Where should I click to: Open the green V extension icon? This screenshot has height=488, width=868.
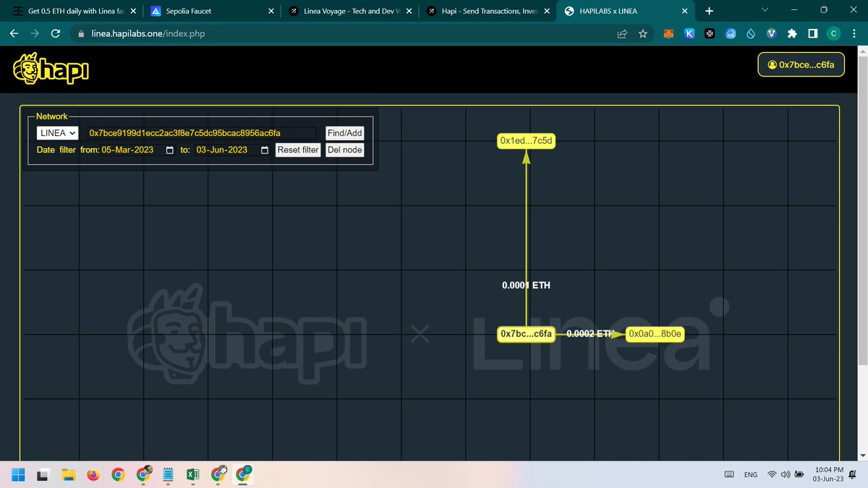coord(771,33)
